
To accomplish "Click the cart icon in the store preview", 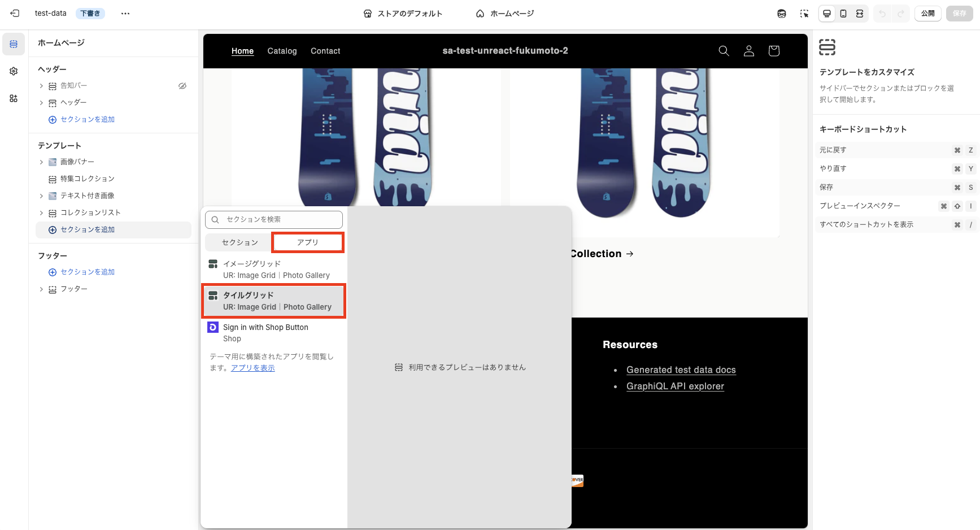I will 774,51.
